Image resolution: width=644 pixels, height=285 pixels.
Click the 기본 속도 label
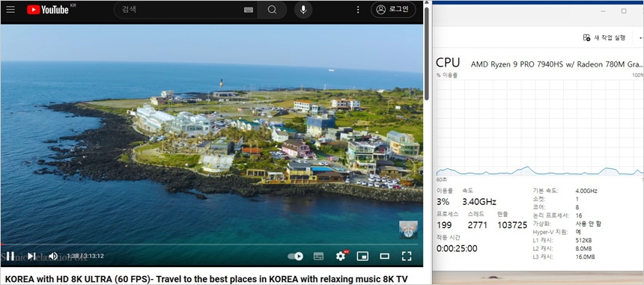point(546,191)
